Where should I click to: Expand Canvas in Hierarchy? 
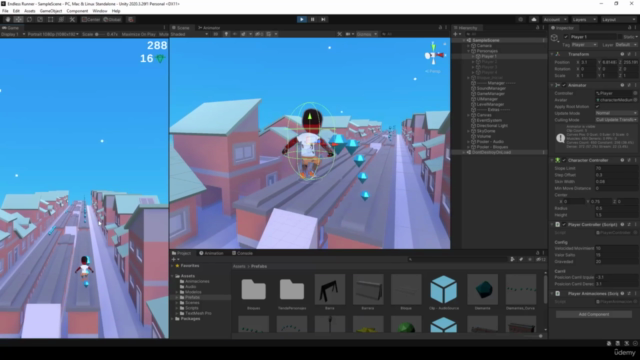pos(469,115)
